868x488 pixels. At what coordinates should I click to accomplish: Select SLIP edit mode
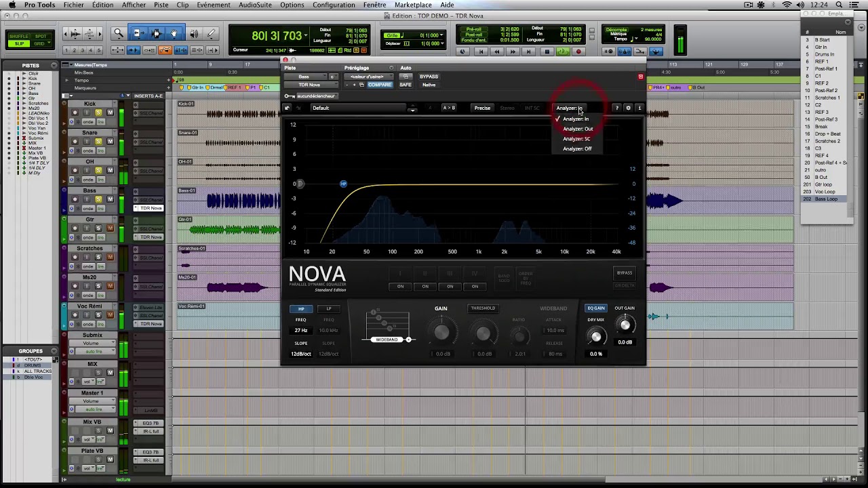(20, 44)
